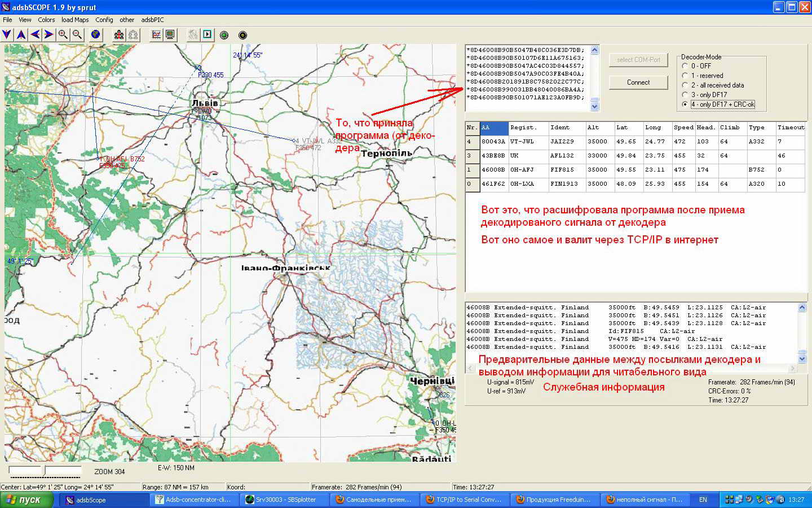Click the Regist. column header
Viewport: 812px width, 508px height.
(528, 128)
